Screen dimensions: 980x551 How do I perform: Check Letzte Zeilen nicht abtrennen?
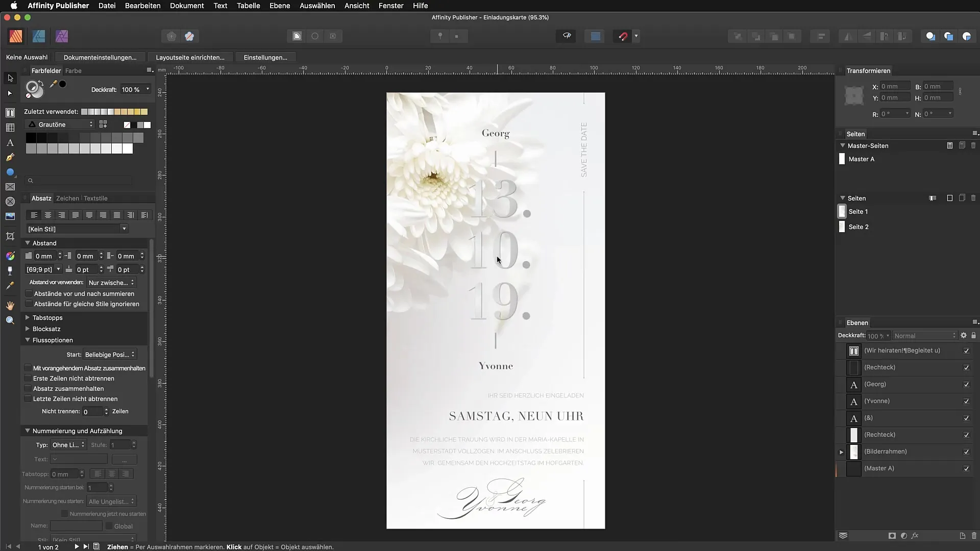(28, 399)
